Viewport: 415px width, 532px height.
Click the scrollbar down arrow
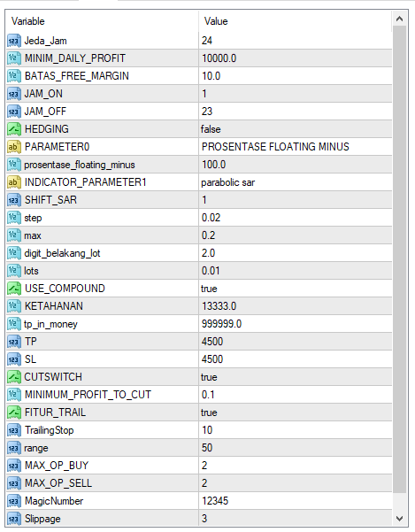(x=399, y=519)
